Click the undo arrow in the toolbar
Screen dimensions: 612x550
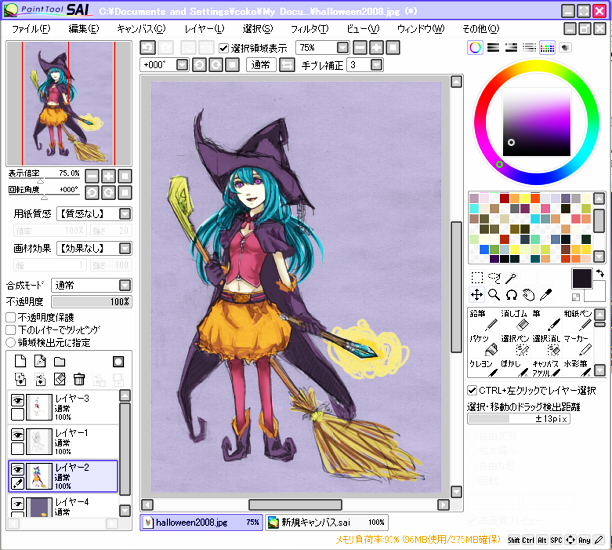point(148,48)
